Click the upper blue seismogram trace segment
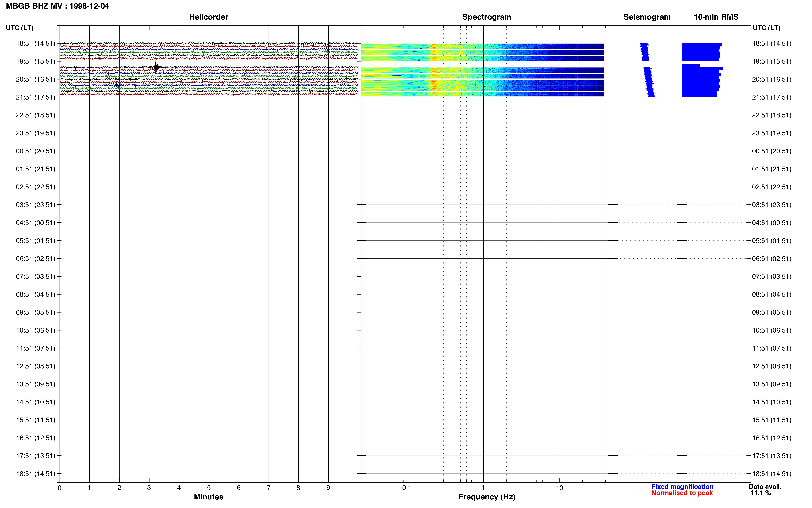Screen dimensions: 812x508 645,52
